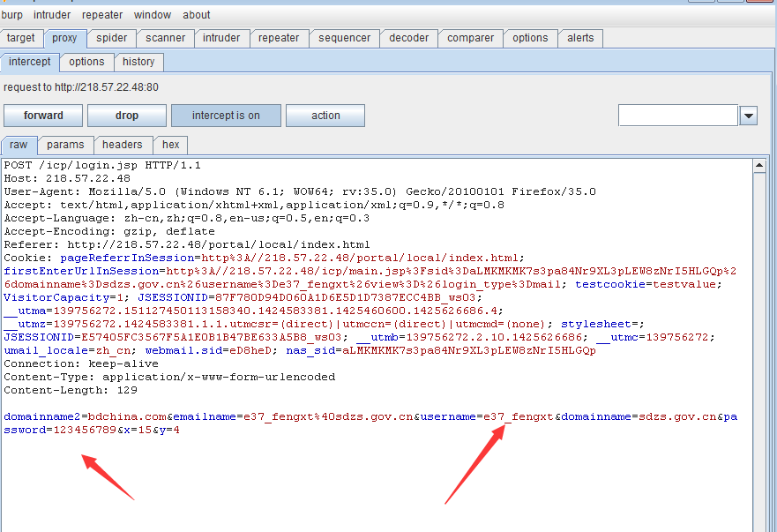This screenshot has width=777, height=532.
Task: Click the POST /icp/login.jsp request line
Action: (102, 165)
